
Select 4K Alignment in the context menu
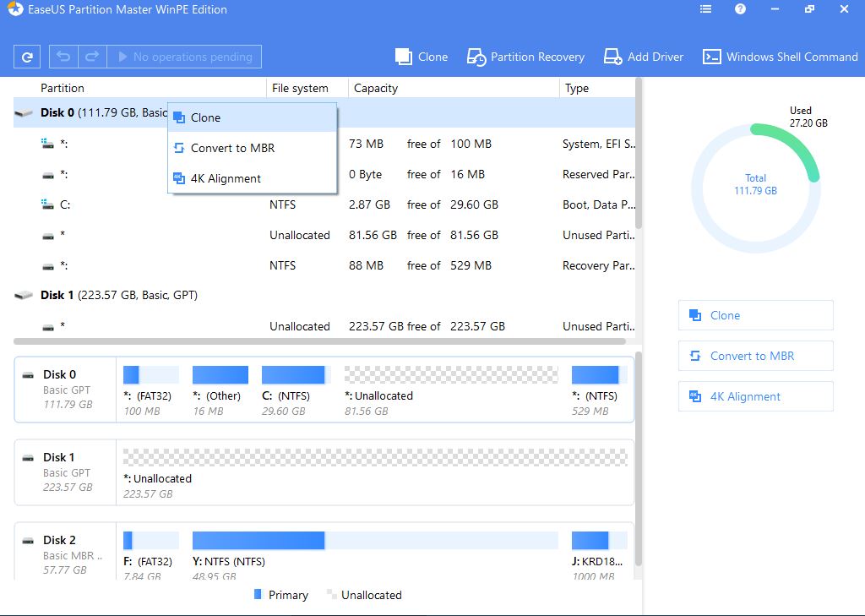225,178
